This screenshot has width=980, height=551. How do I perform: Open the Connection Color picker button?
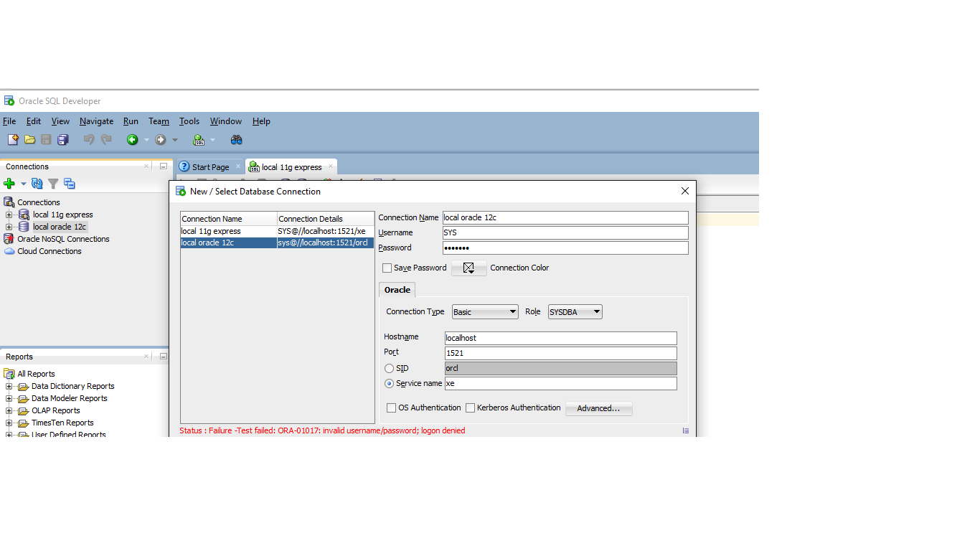click(468, 268)
